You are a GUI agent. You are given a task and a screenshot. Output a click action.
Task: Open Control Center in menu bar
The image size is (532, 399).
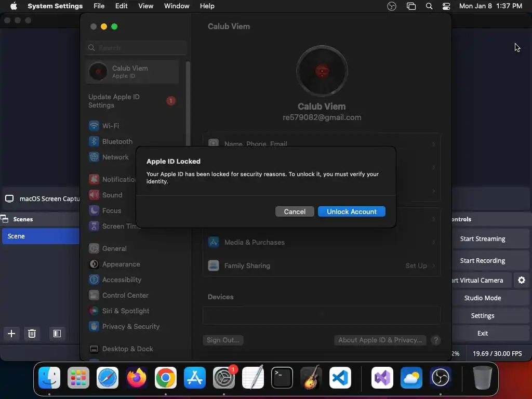446,6
